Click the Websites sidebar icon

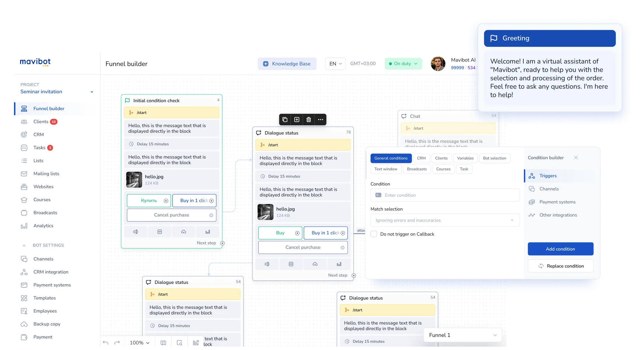point(24,187)
